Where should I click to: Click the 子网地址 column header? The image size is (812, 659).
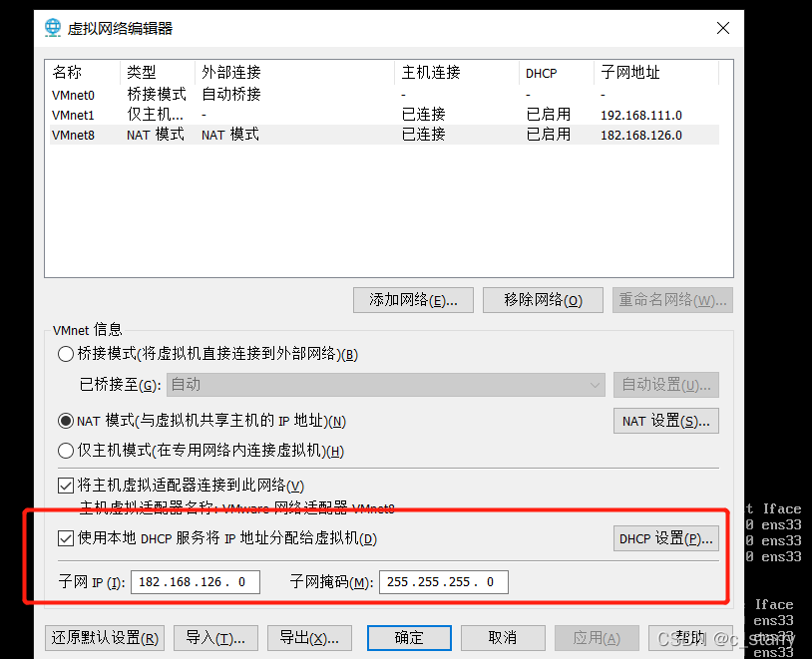[x=656, y=73]
